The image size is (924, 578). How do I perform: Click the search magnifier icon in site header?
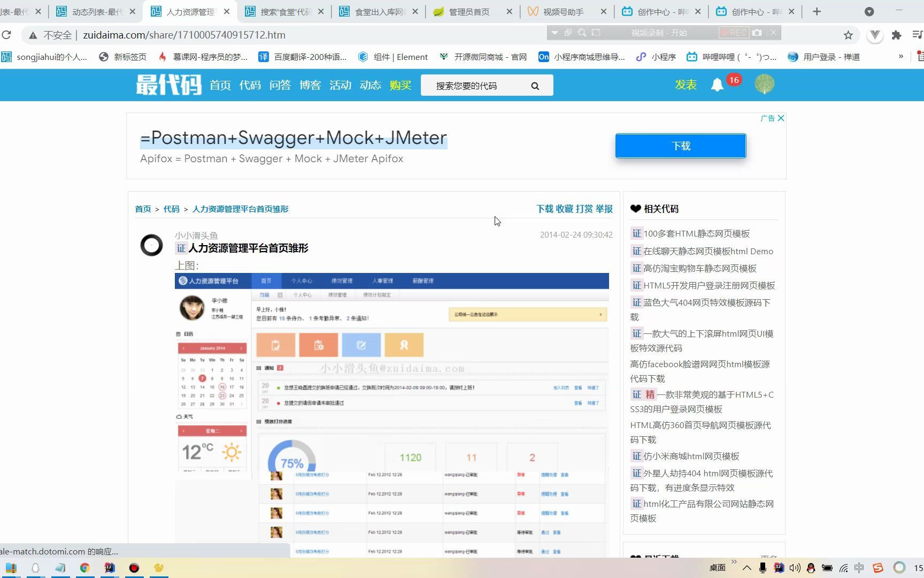pyautogui.click(x=535, y=86)
